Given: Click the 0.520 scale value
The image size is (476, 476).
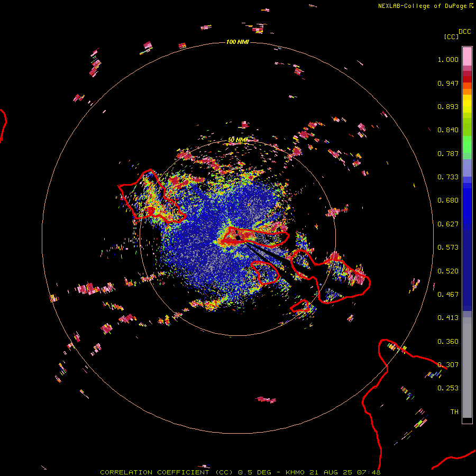Looking at the screenshot, I should [x=448, y=271].
